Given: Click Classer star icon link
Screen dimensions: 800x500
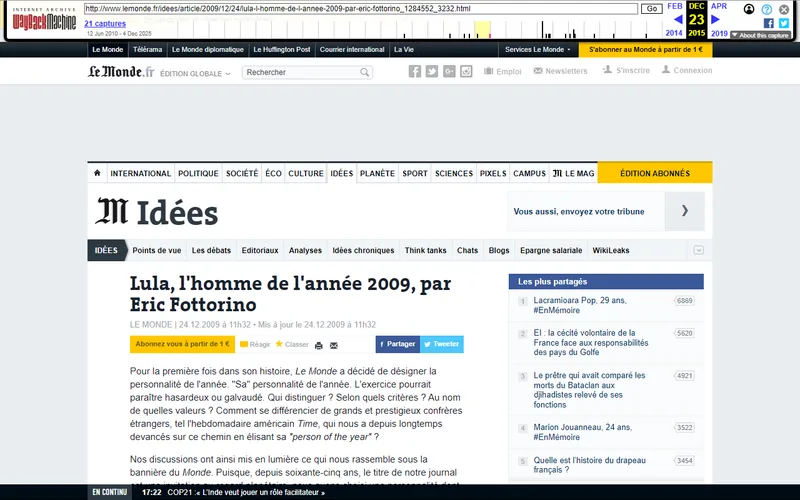Looking at the screenshot, I should tap(292, 344).
